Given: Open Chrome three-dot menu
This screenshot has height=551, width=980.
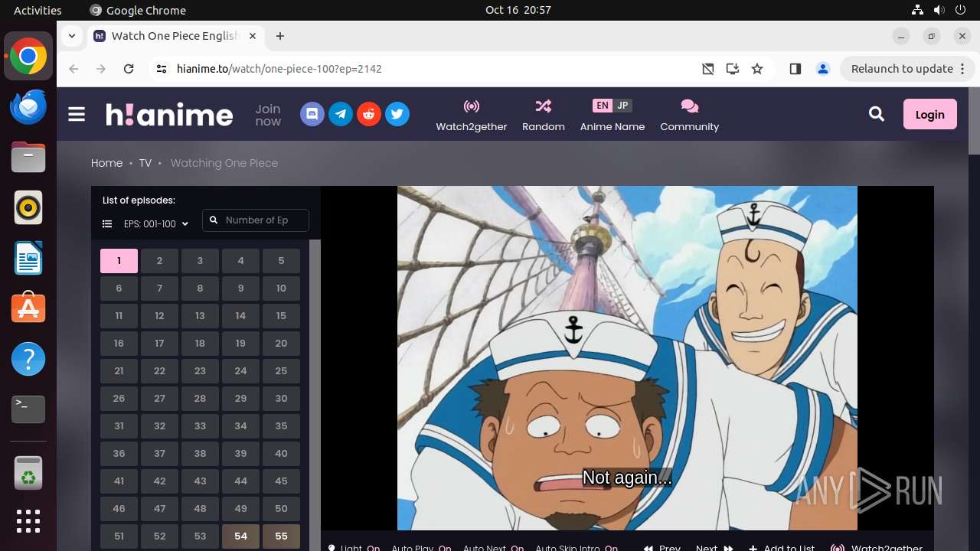Looking at the screenshot, I should [x=962, y=69].
